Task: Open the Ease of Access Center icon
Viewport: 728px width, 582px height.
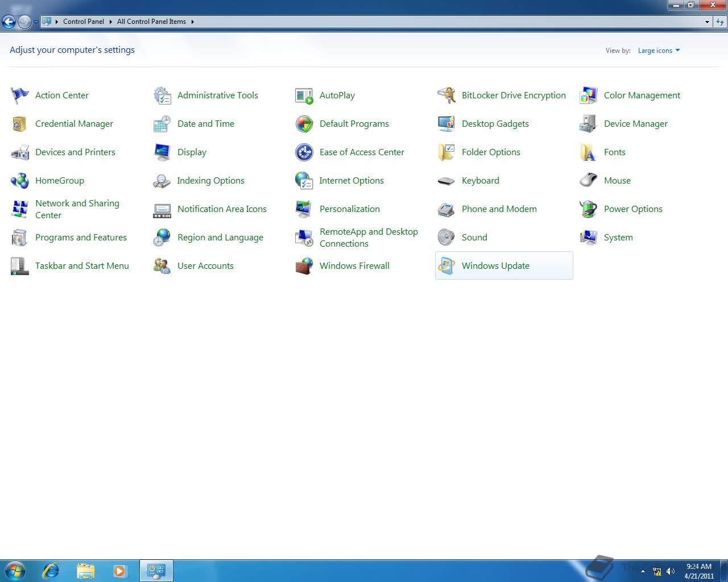Action: coord(304,152)
